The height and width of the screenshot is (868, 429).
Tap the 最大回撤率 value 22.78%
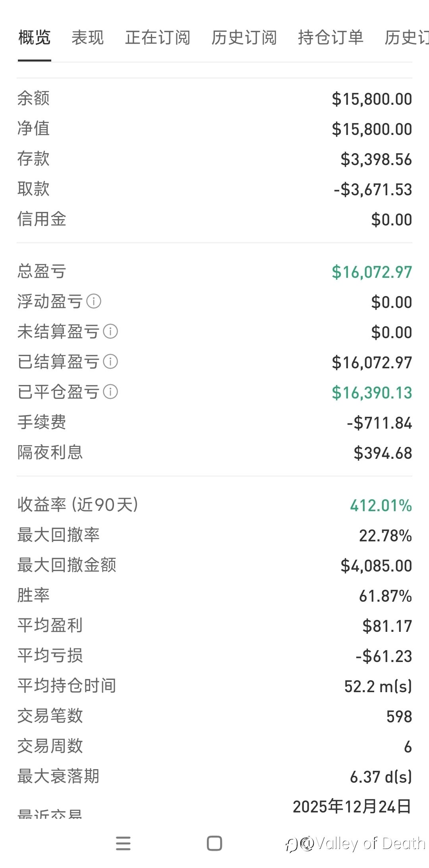(x=385, y=536)
